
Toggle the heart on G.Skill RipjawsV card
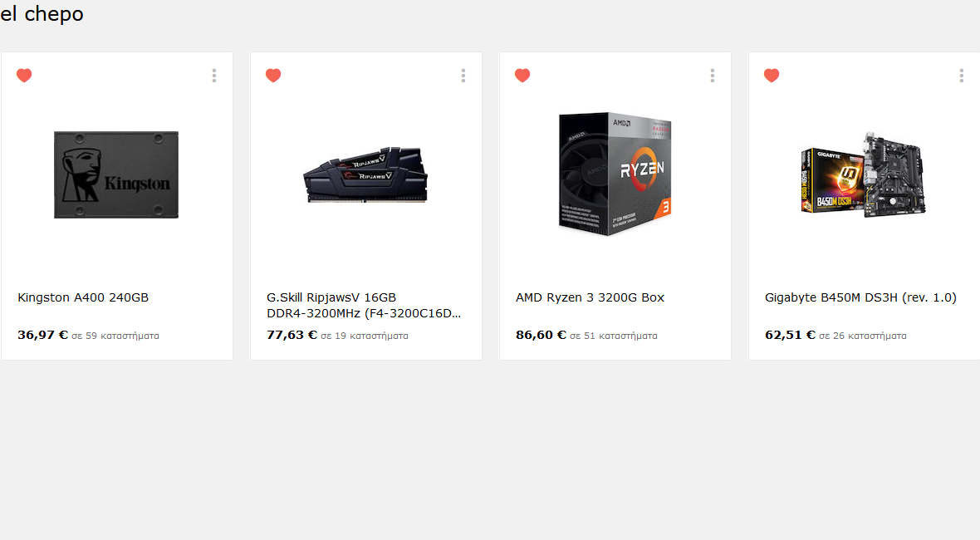(x=273, y=76)
